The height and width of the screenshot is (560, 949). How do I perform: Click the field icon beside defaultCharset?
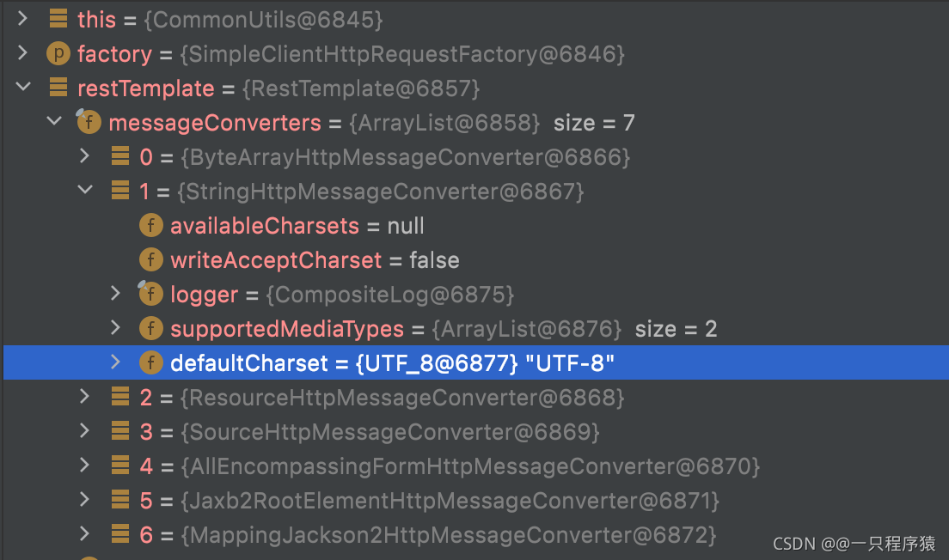[x=151, y=362]
